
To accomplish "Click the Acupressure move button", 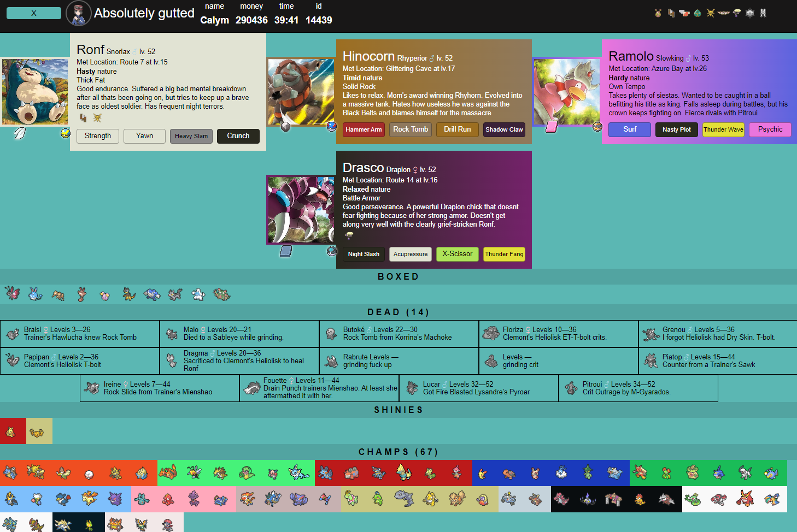I will point(411,254).
